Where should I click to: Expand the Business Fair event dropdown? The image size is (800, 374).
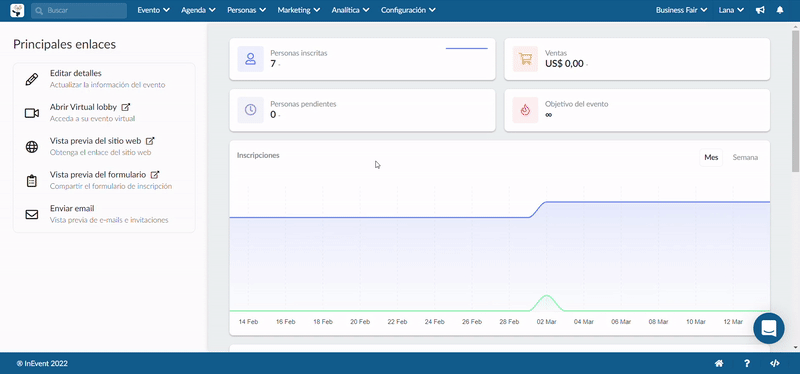[681, 10]
